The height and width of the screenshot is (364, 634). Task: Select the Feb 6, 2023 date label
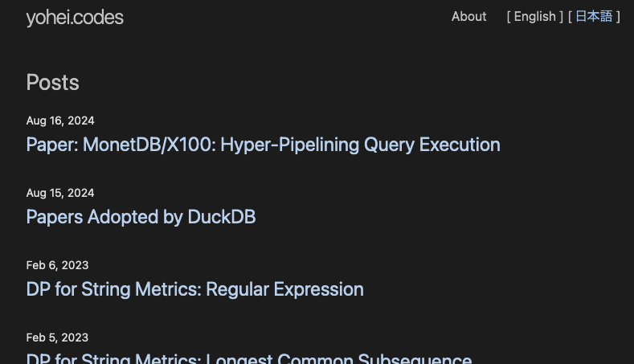tap(57, 265)
